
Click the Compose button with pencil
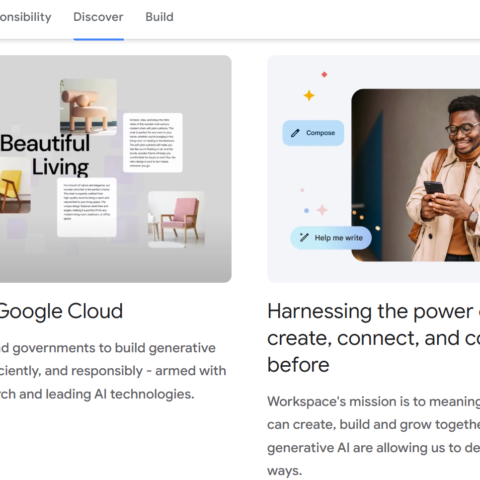(x=313, y=133)
